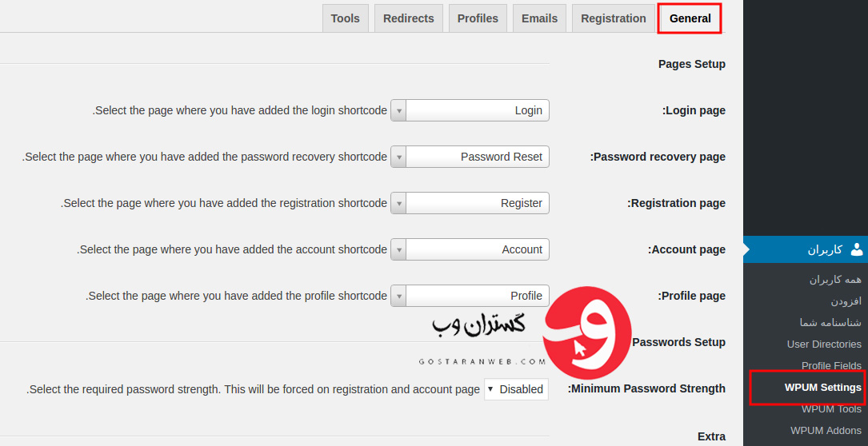Switch to the Tools tab
The image size is (868, 446).
346,18
